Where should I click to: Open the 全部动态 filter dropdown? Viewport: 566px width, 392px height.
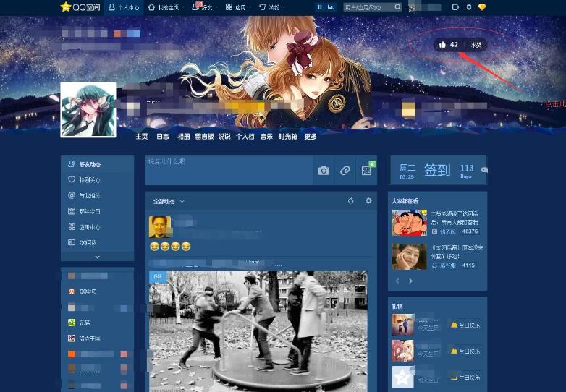[169, 201]
